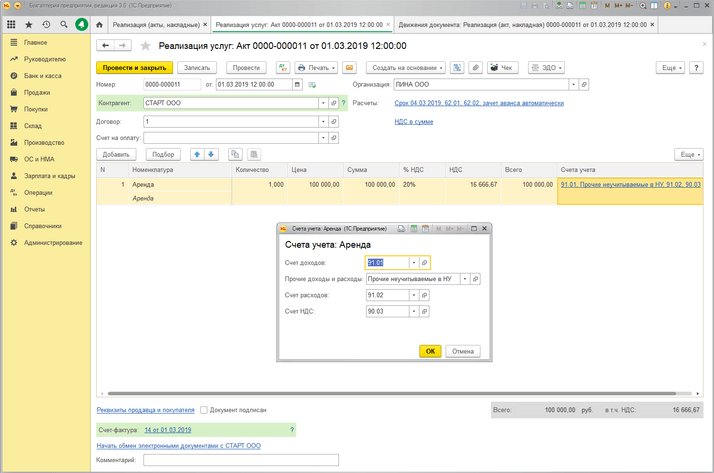The width and height of the screenshot is (714, 473).
Task: Click the paperclip attached files icon
Action: pyautogui.click(x=476, y=67)
